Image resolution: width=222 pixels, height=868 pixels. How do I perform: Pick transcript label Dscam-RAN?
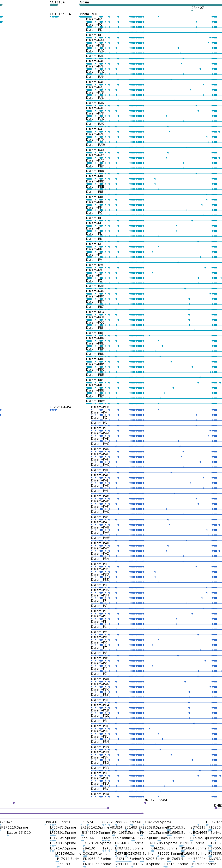95,291
